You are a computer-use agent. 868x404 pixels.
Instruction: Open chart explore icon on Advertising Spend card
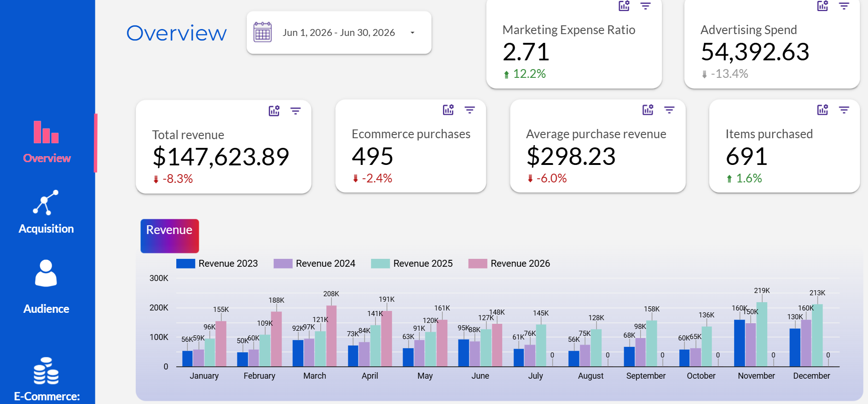[x=822, y=6]
